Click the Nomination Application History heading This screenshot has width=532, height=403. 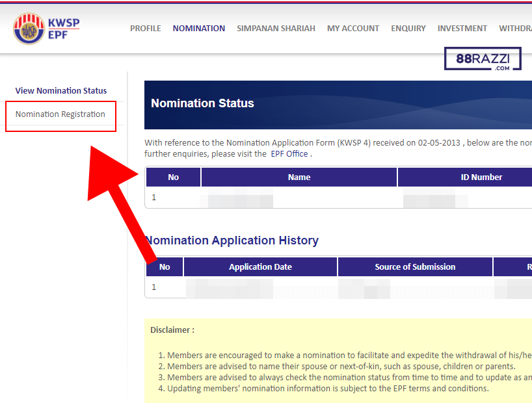232,240
